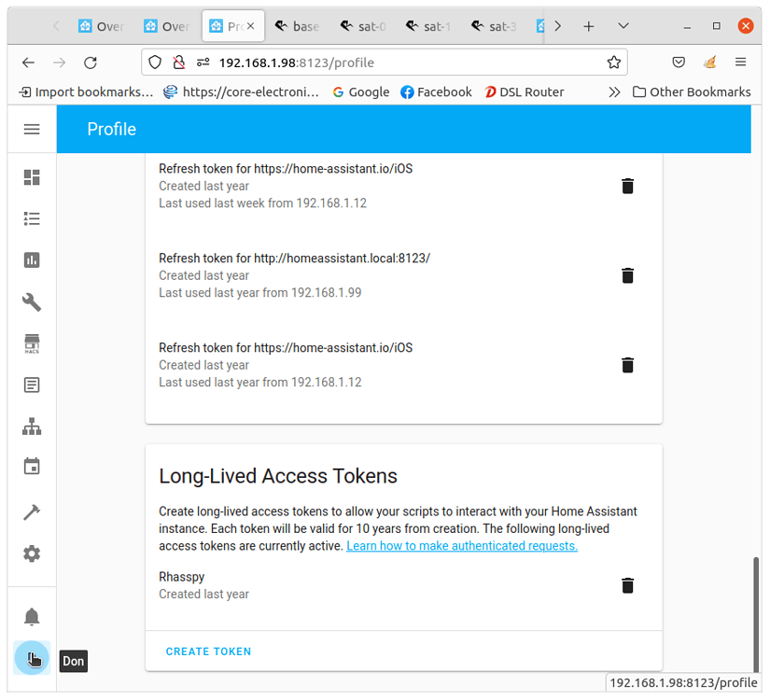This screenshot has width=770, height=700.
Task: Open Developer Tools using the hammer icon
Action: tap(32, 511)
